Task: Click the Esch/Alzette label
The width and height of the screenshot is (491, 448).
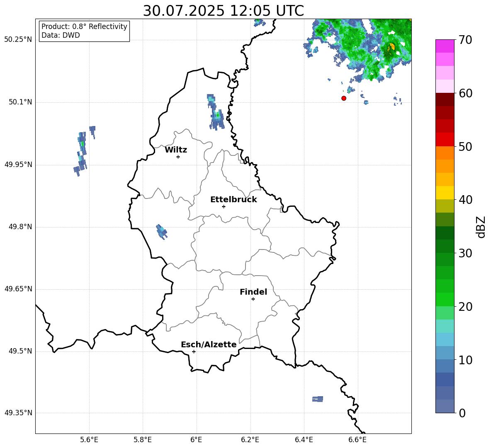Action: 209,345
